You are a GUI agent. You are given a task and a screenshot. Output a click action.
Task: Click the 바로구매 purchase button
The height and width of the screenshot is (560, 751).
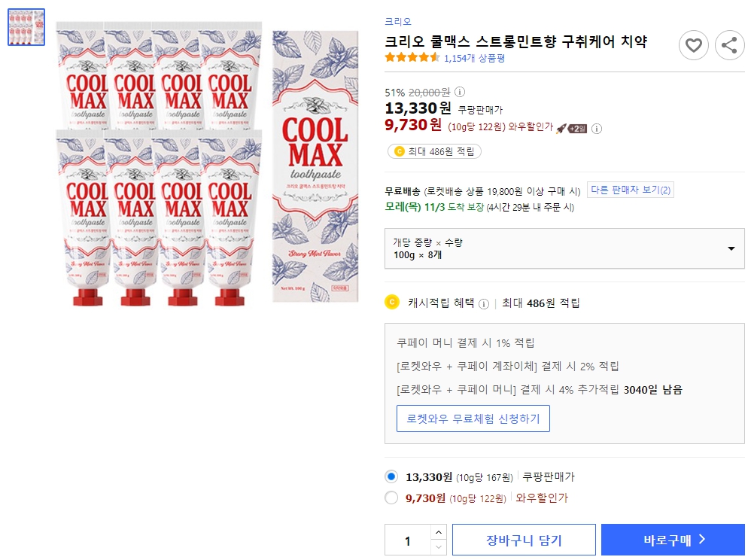672,539
